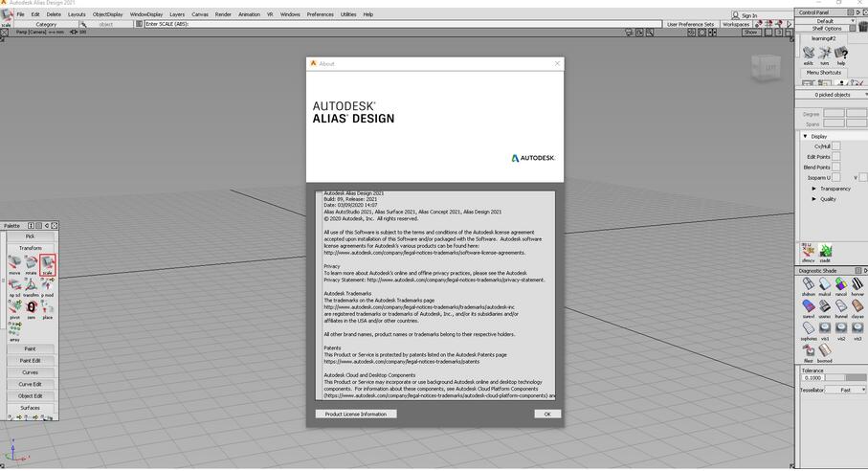Image resolution: width=868 pixels, height=471 pixels.
Task: Open the Render menu
Action: click(x=223, y=14)
